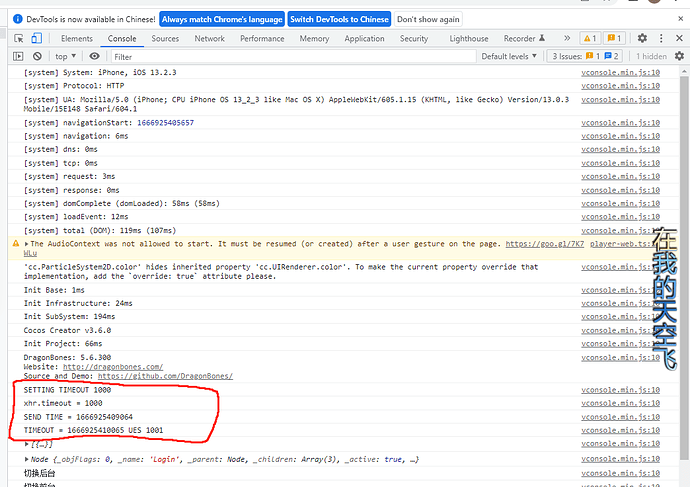Open the Security tab
Viewport: 690px width, 487px height.
pyautogui.click(x=414, y=39)
